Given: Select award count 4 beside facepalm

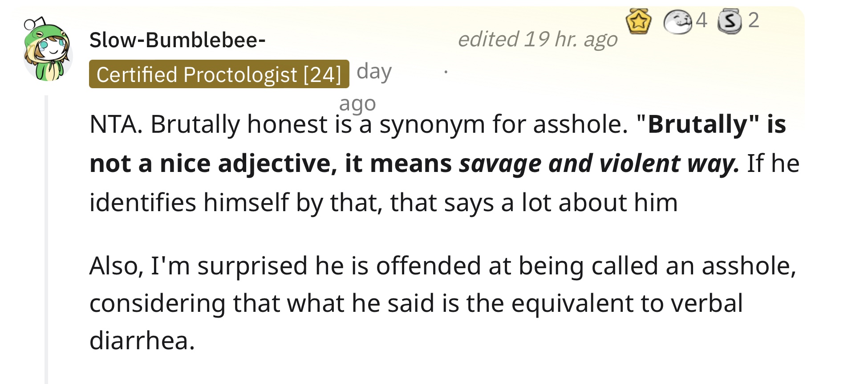Looking at the screenshot, I should click(x=702, y=20).
